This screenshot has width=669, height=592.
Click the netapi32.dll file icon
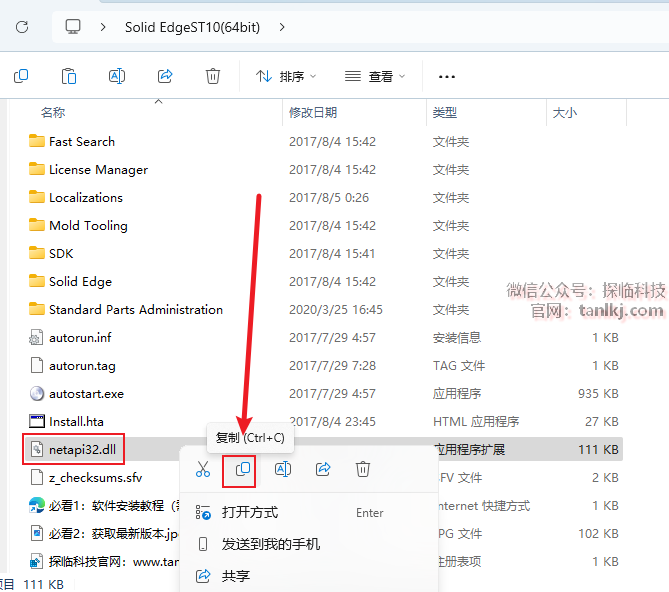pos(37,450)
